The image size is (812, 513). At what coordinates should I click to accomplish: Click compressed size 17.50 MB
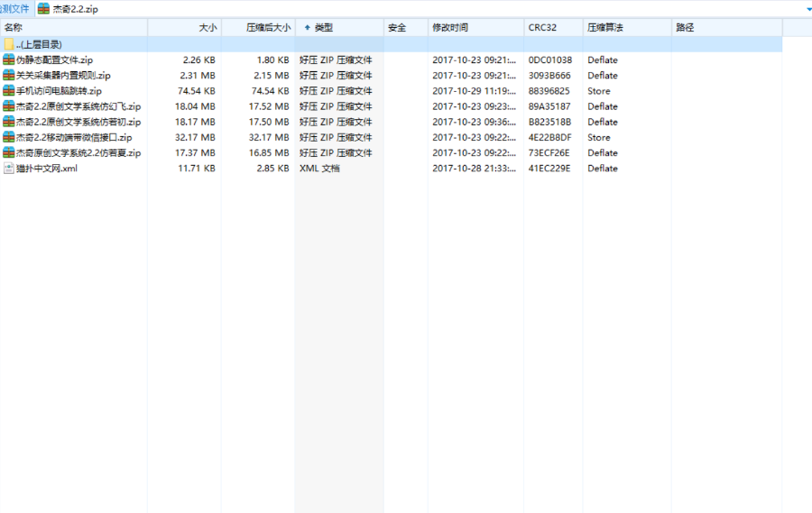click(x=269, y=123)
